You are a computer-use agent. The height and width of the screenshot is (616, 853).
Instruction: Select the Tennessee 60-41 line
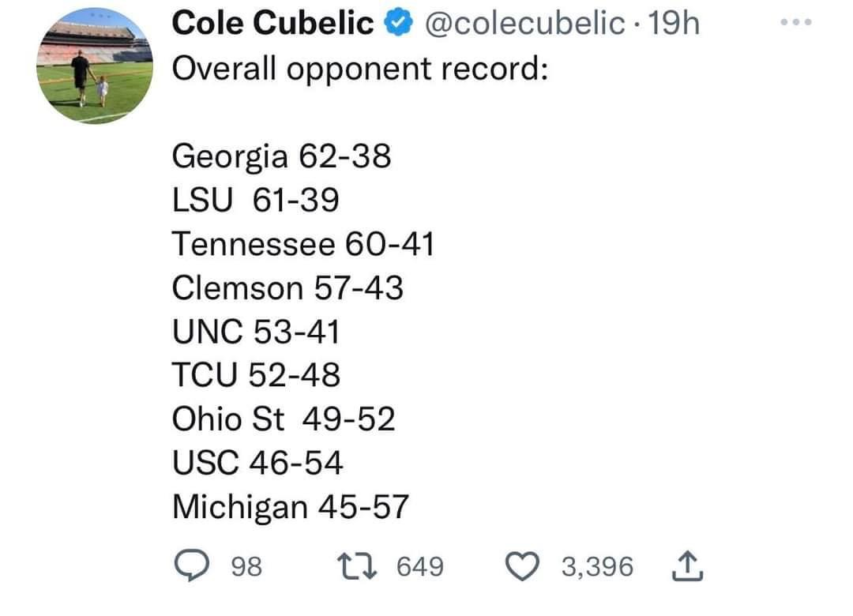point(303,244)
